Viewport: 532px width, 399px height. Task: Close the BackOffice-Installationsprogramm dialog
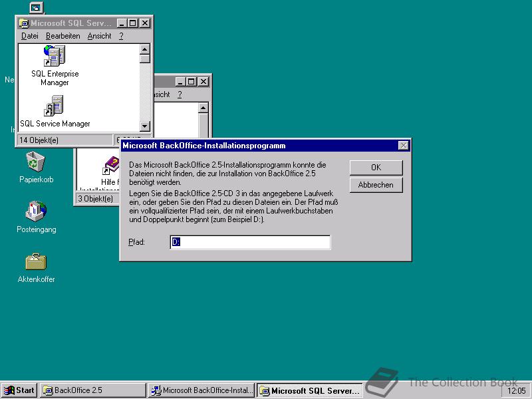(x=403, y=146)
